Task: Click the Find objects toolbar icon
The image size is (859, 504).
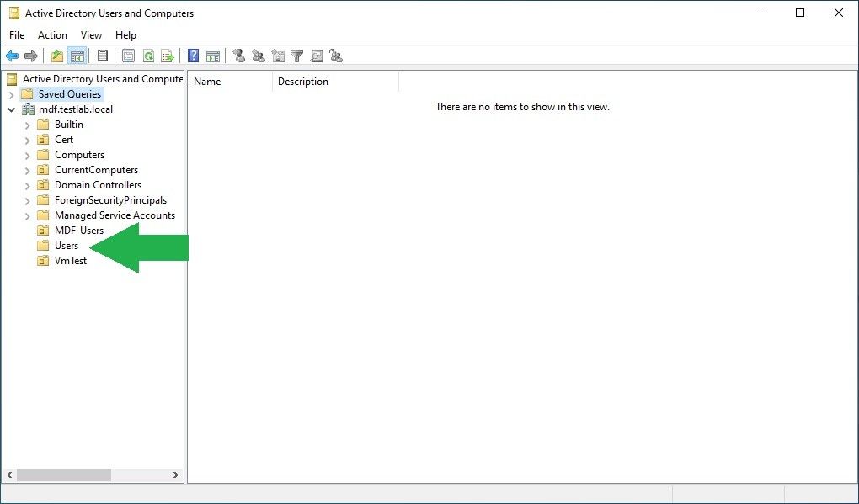Action: tap(316, 56)
